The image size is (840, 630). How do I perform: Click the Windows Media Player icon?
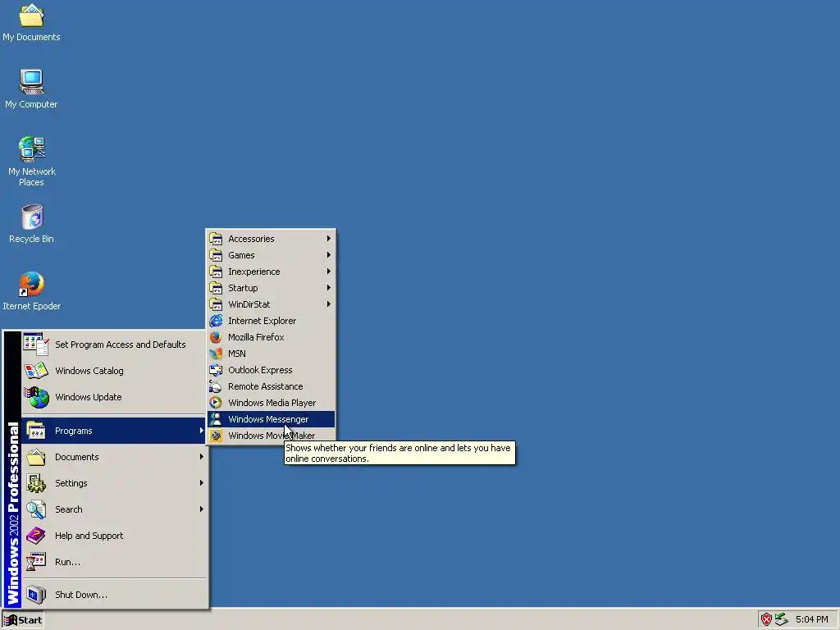(216, 403)
